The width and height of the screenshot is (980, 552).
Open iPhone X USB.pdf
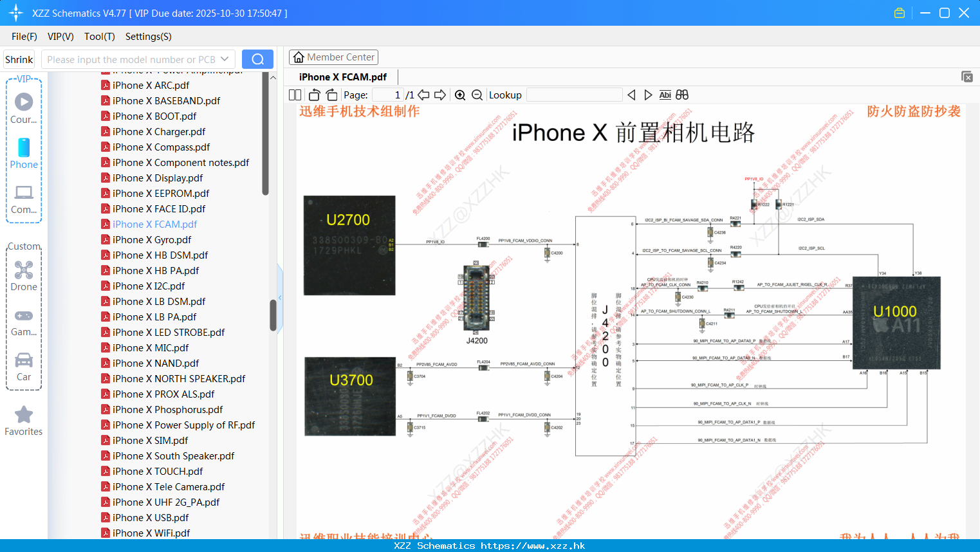pyautogui.click(x=151, y=517)
